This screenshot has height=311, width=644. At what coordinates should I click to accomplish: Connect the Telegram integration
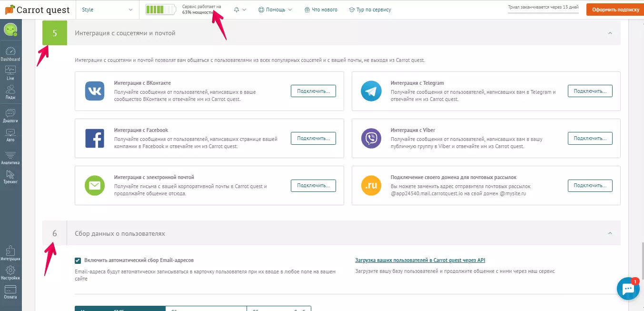tap(590, 91)
